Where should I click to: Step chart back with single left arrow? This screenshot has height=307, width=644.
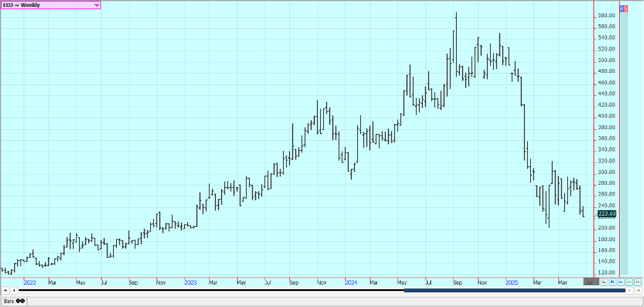(x=14, y=290)
